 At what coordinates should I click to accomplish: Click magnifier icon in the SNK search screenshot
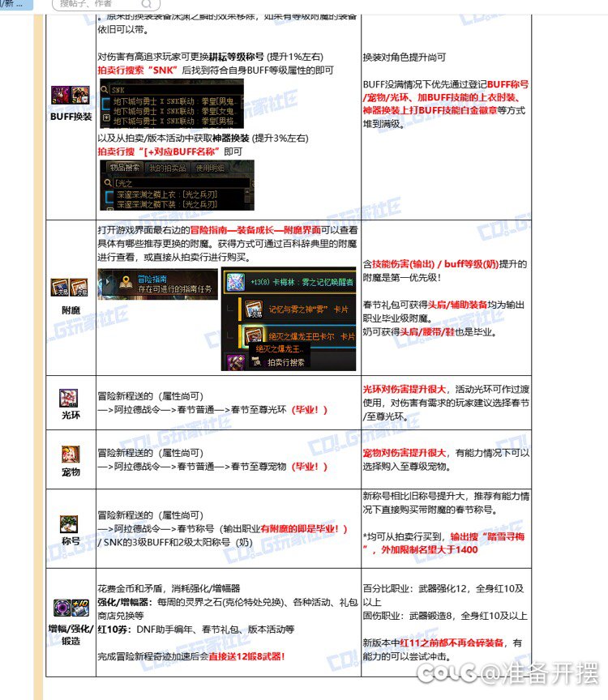coord(105,89)
